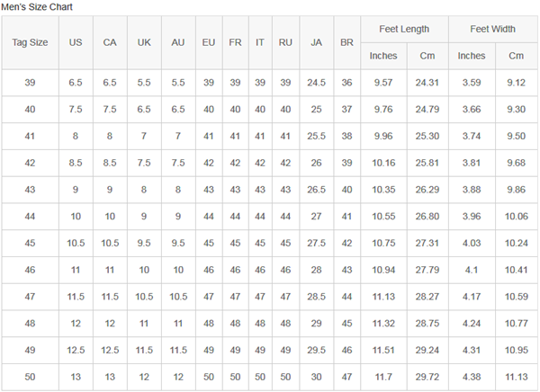Image resolution: width=540 pixels, height=392 pixels.
Task: Select the UK column header
Action: click(144, 42)
